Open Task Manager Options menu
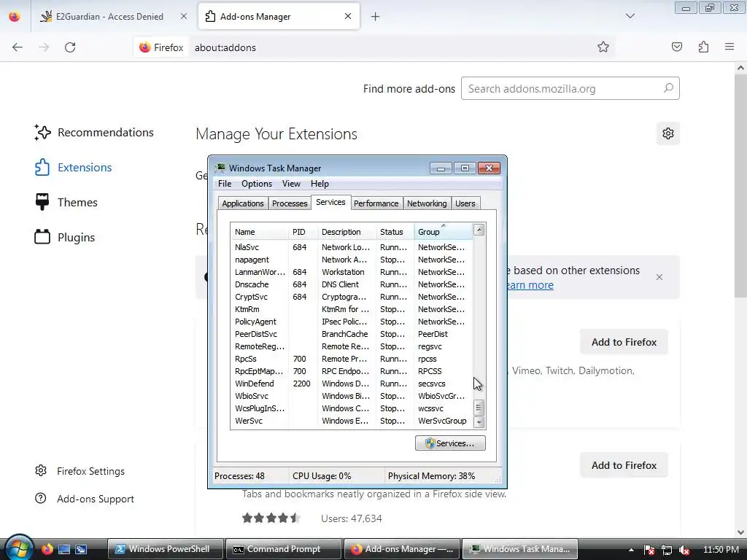The image size is (747, 560). point(257,184)
